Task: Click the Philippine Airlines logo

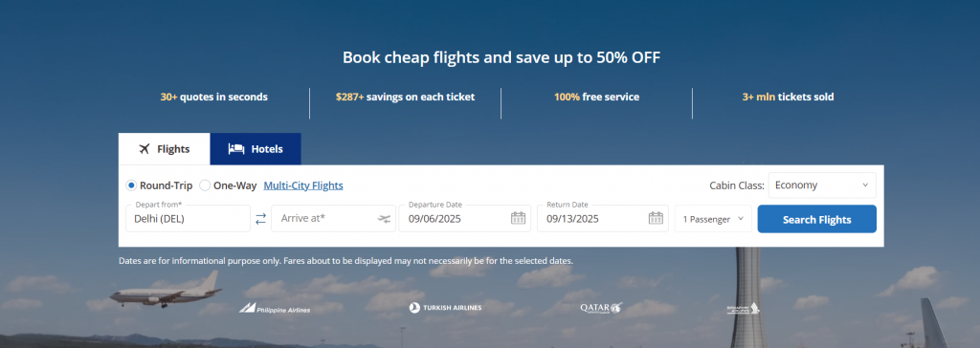Action: click(x=275, y=308)
